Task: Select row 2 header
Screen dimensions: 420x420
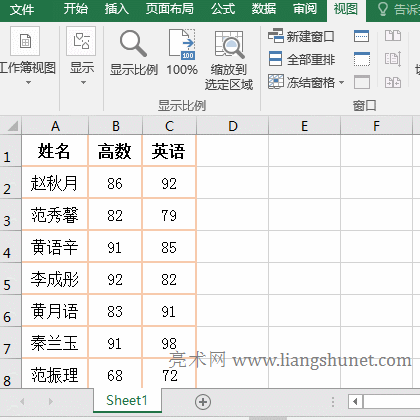Action: (11, 183)
